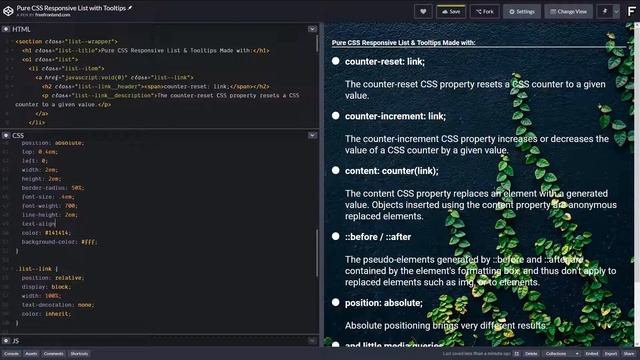Click freefrontend.com author link
The image size is (640, 360).
[x=53, y=15]
